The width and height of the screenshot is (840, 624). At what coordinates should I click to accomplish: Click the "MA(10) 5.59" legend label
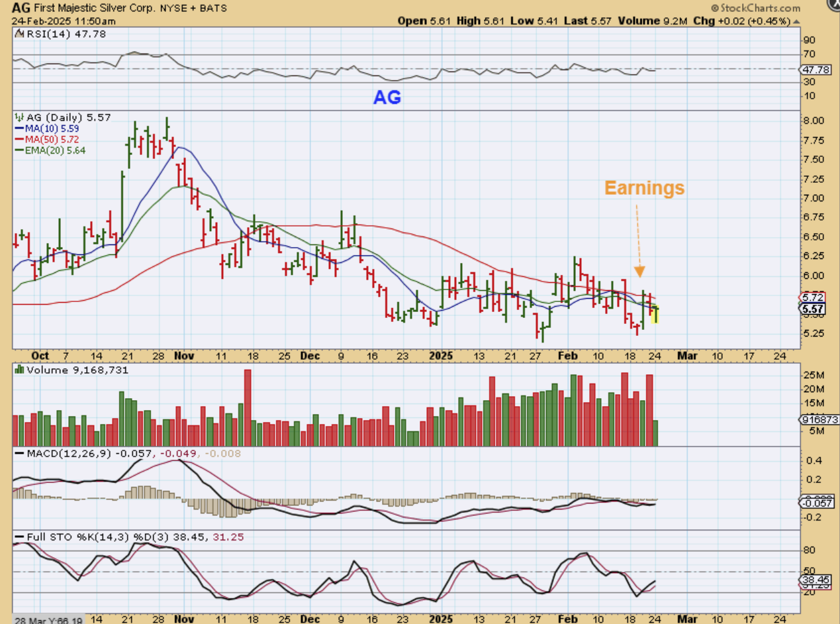pyautogui.click(x=51, y=129)
